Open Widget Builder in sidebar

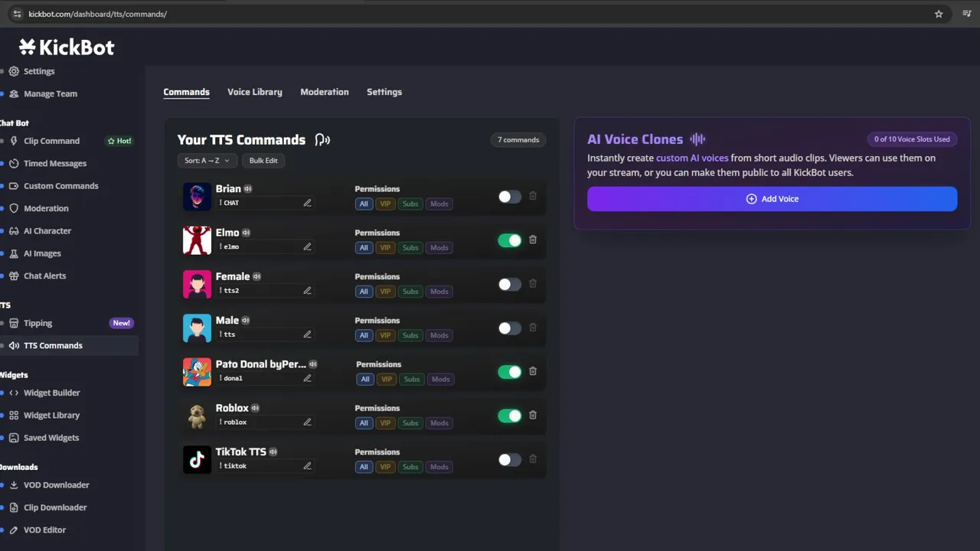click(x=51, y=393)
